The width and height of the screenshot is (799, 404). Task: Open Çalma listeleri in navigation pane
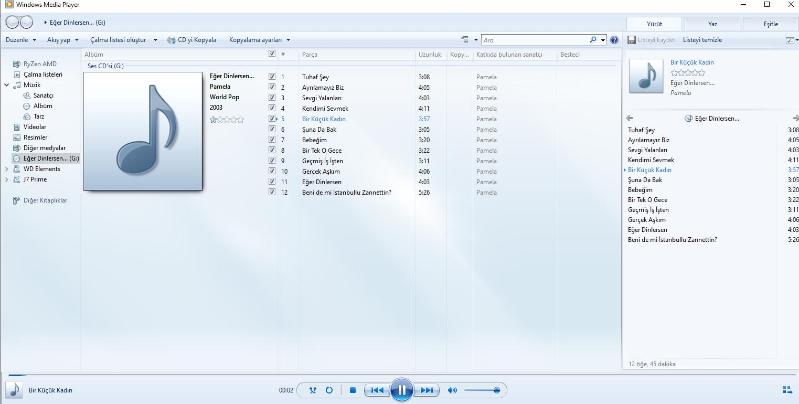43,75
